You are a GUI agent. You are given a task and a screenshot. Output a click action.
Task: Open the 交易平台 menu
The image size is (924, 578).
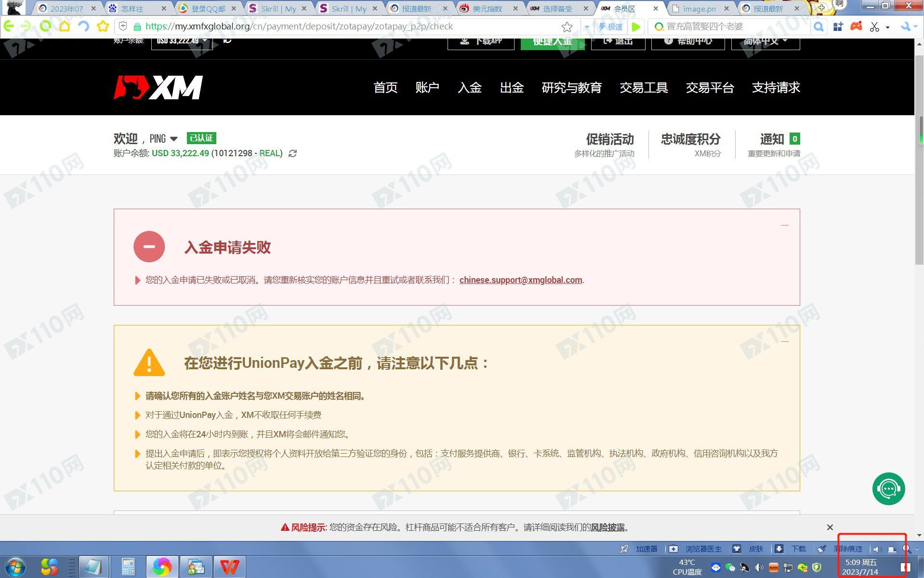710,88
